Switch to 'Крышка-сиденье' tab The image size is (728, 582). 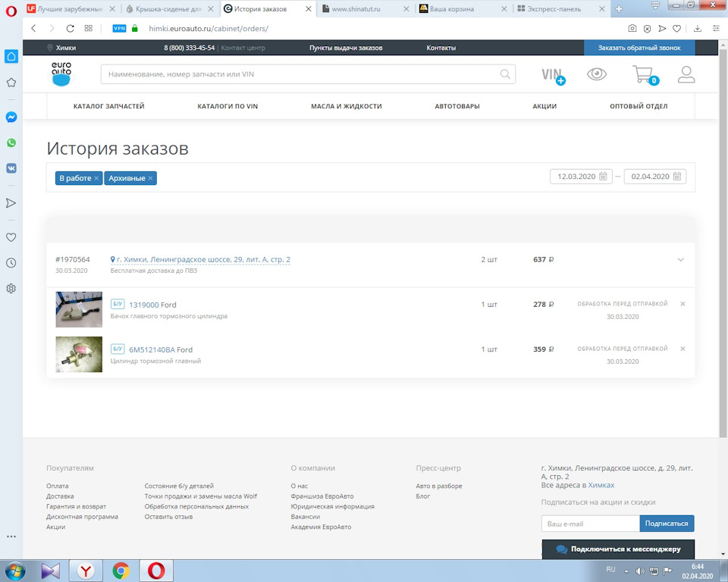point(169,9)
